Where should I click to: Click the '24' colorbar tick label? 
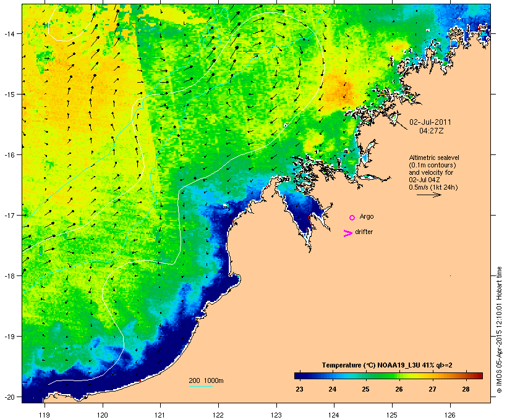[x=333, y=389]
